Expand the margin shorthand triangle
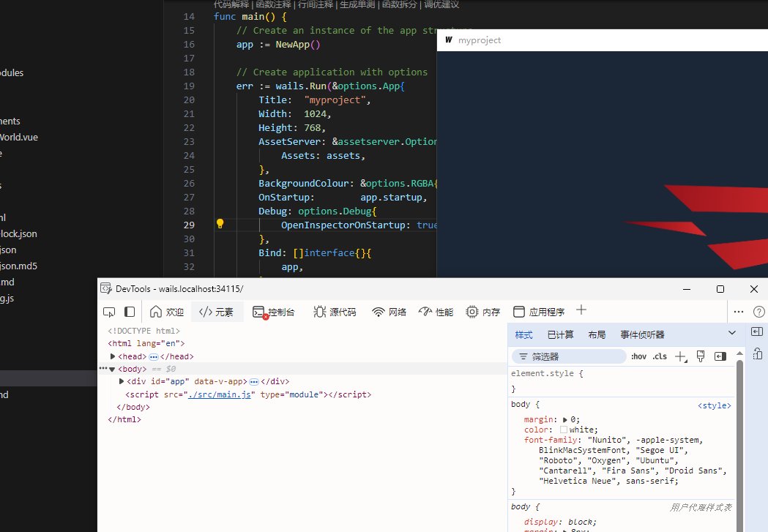This screenshot has height=532, width=768. coord(564,420)
